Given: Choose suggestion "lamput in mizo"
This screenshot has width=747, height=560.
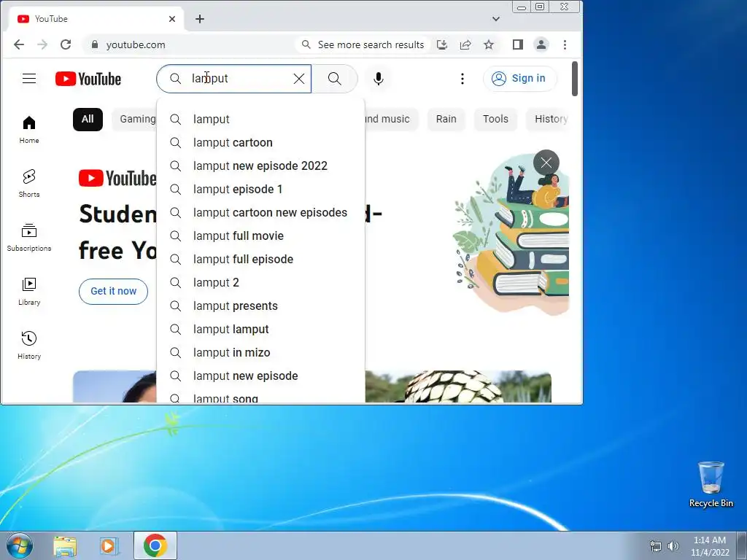Looking at the screenshot, I should click(x=260, y=352).
